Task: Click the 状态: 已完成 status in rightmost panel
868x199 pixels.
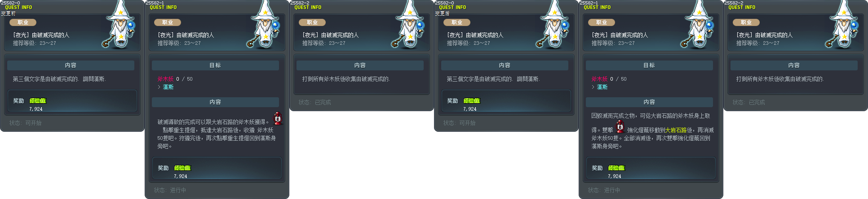Action: 748,103
